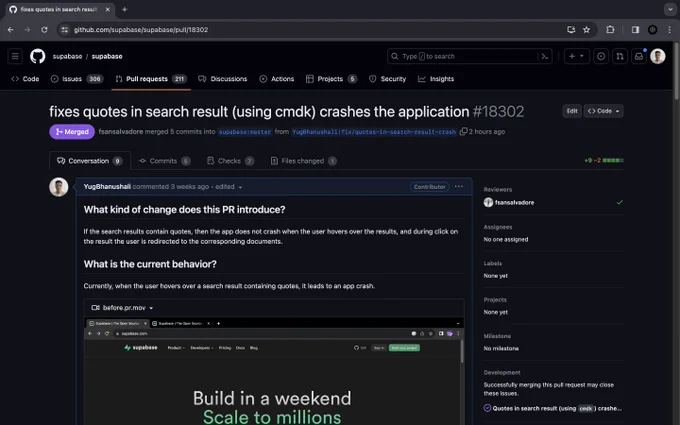The width and height of the screenshot is (680, 425).
Task: Click the Contributor label badge
Action: 429,186
